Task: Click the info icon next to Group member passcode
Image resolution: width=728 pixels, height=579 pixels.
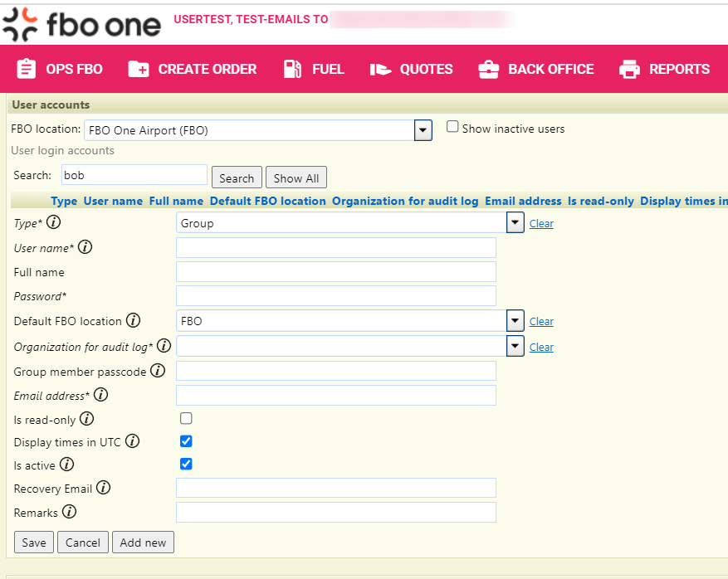Action: tap(158, 372)
